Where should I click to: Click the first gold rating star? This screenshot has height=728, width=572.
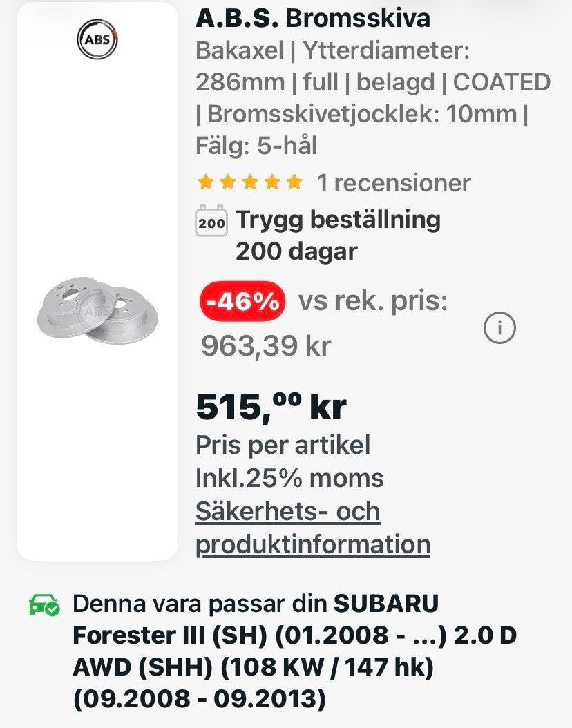[x=204, y=182]
